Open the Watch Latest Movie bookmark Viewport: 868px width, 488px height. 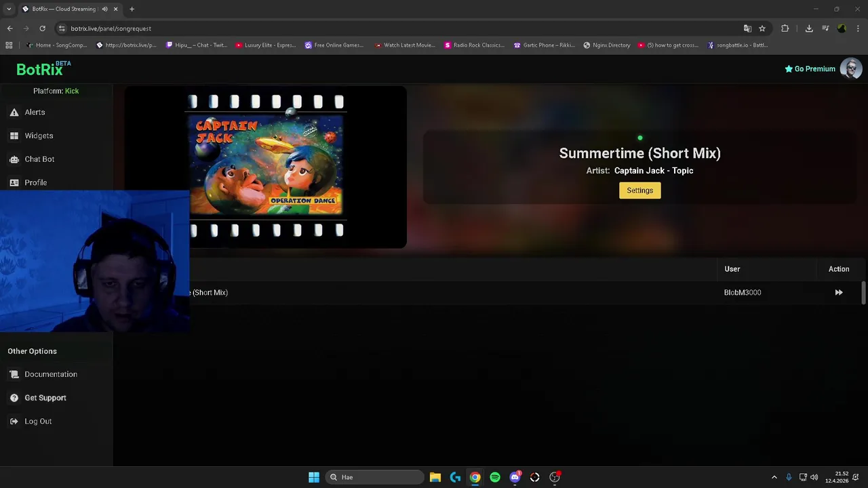point(405,45)
